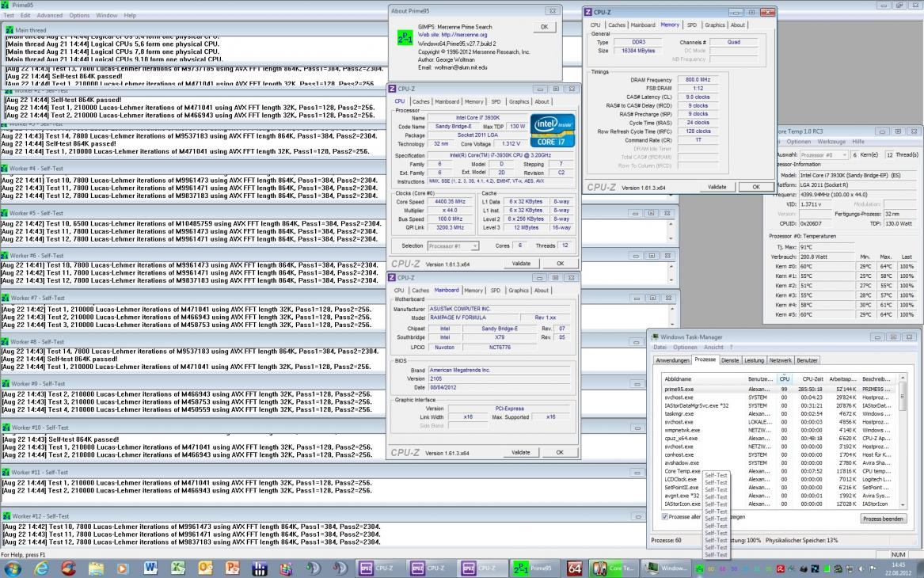Switch to Prime95 taskbar button
This screenshot has height=578, width=924.
534,568
